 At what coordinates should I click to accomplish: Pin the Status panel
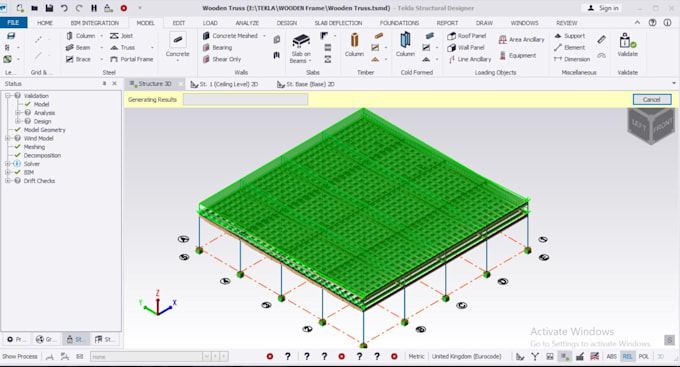pyautogui.click(x=105, y=83)
